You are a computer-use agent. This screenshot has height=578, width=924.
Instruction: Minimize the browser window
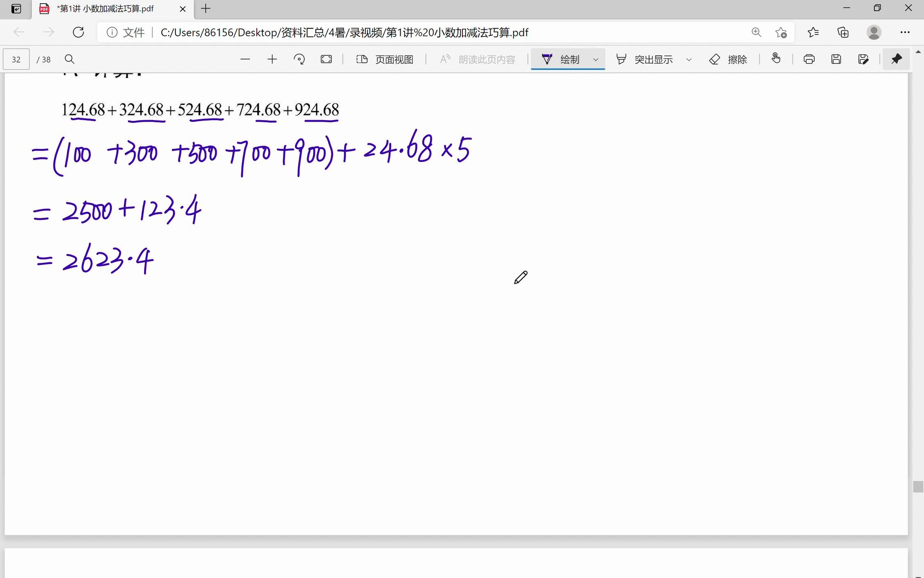click(847, 8)
